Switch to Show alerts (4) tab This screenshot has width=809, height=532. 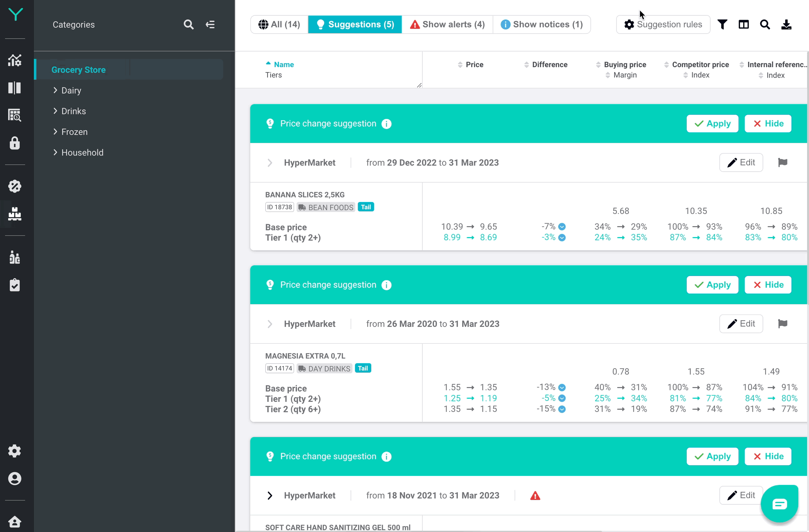[447, 24]
